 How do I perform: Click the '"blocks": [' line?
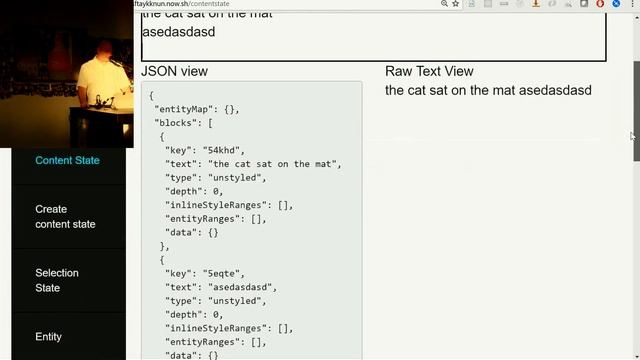pos(184,123)
